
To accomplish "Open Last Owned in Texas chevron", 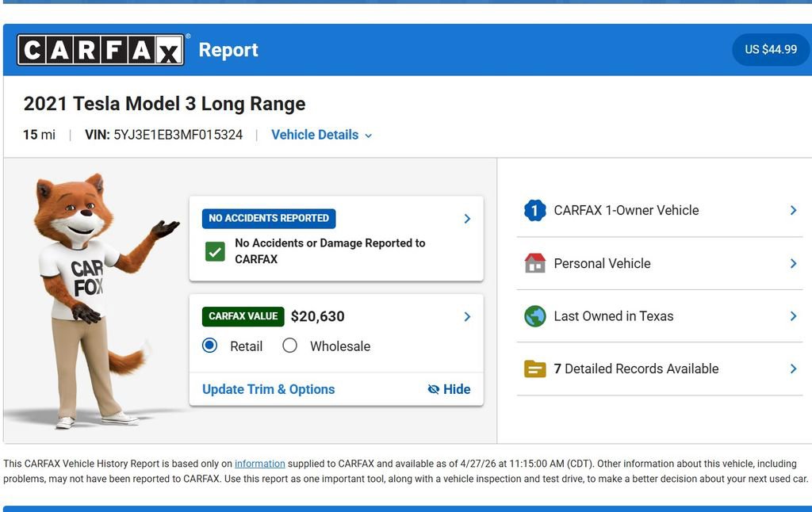I will pyautogui.click(x=793, y=315).
